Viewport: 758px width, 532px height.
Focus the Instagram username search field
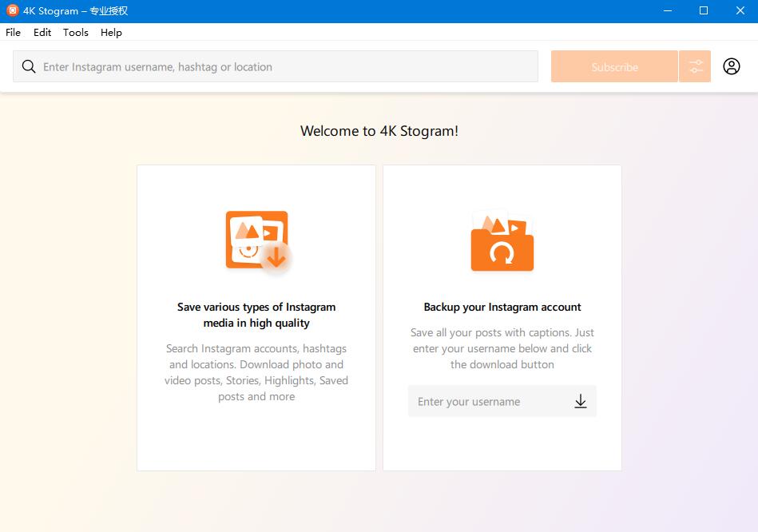point(276,66)
